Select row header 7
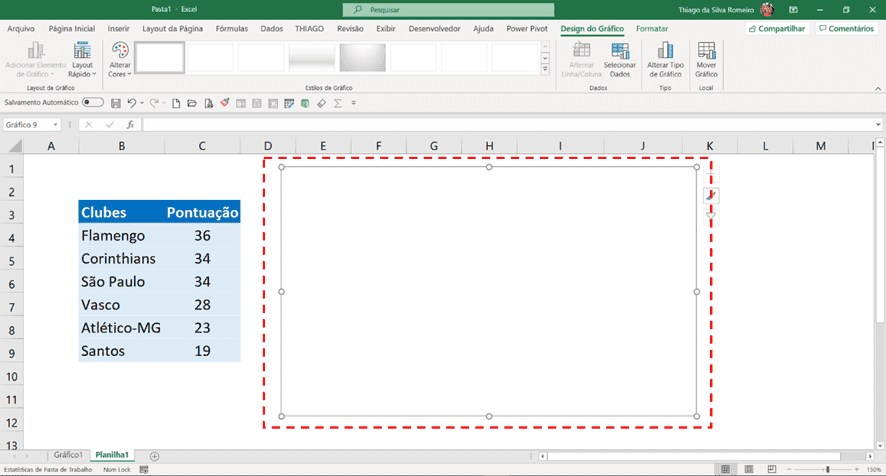886x476 pixels. click(x=11, y=307)
